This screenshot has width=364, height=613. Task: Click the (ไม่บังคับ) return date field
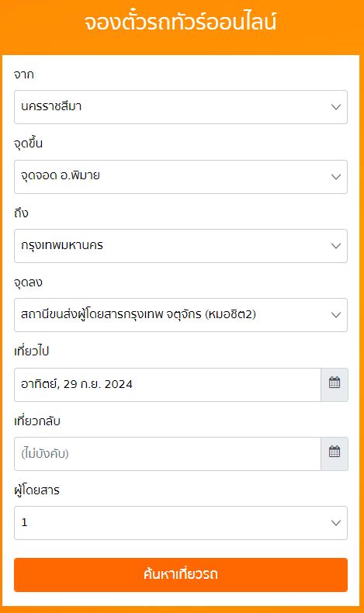[x=168, y=454]
